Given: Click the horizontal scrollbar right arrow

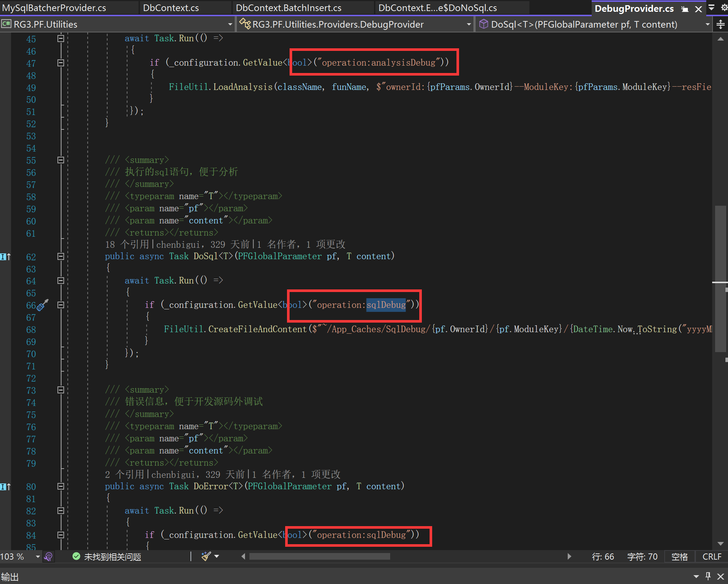Looking at the screenshot, I should [x=570, y=556].
